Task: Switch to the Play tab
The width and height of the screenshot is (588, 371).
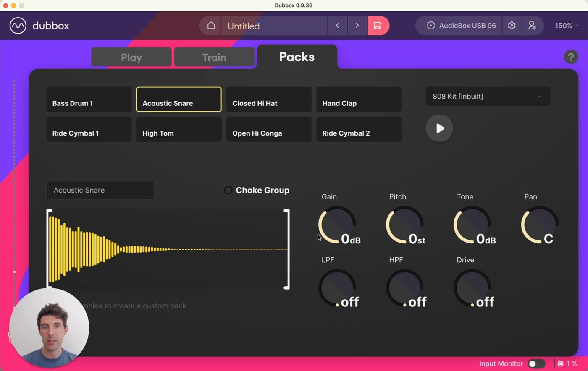Action: point(131,57)
